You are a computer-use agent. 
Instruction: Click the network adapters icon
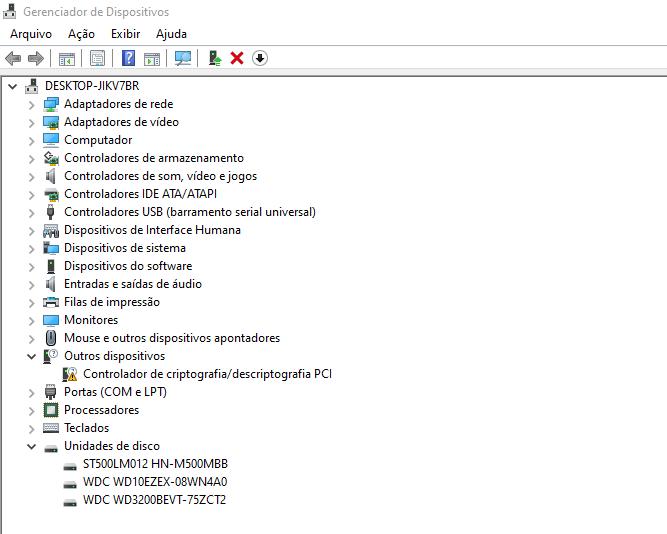click(x=51, y=104)
